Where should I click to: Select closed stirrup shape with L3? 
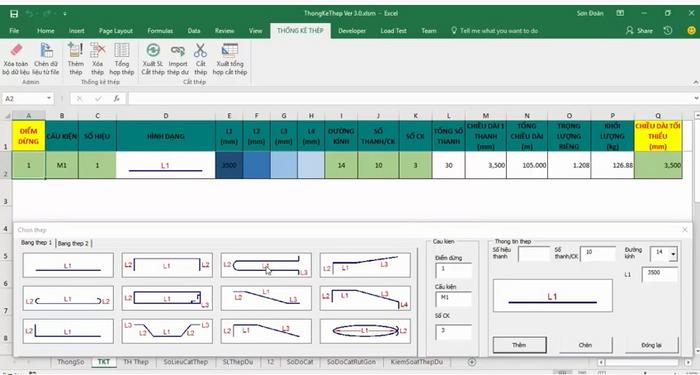[x=167, y=298]
